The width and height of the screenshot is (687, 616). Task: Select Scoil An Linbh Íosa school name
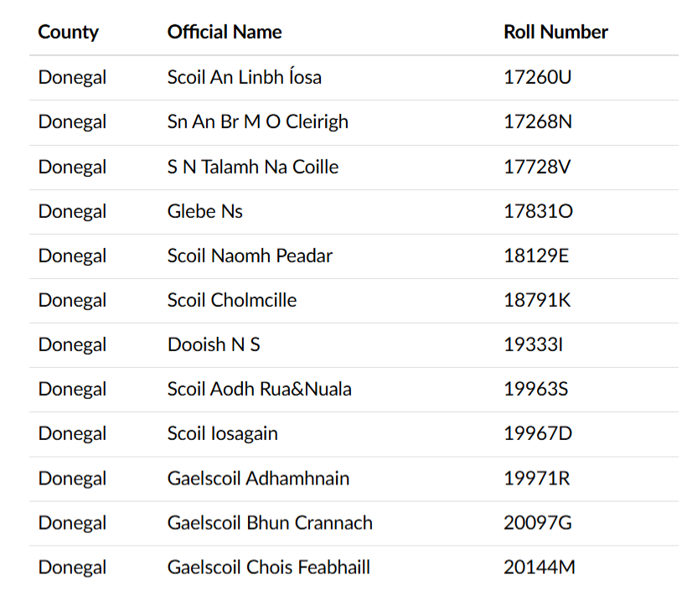(x=245, y=77)
